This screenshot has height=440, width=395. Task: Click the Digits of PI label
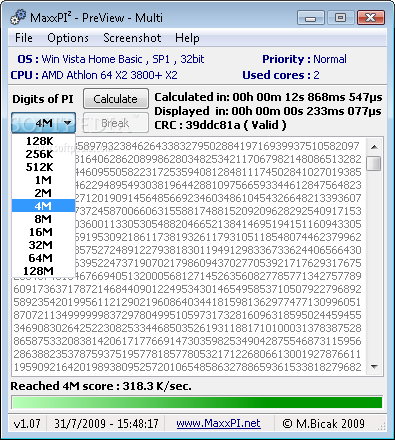pyautogui.click(x=43, y=99)
